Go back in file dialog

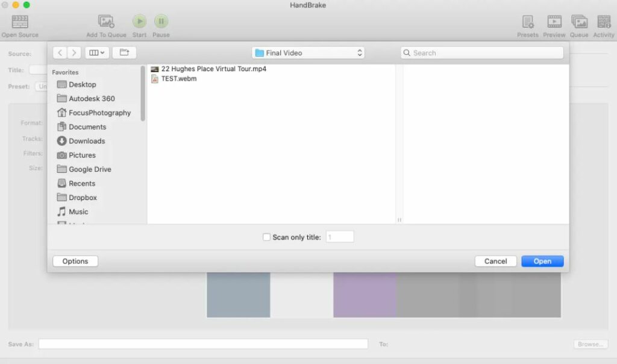tap(60, 52)
